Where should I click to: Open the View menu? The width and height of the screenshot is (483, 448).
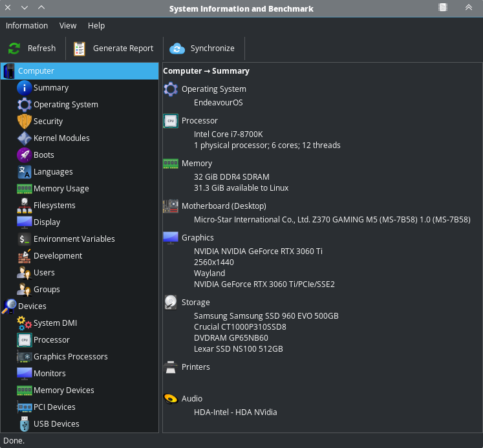tap(68, 26)
